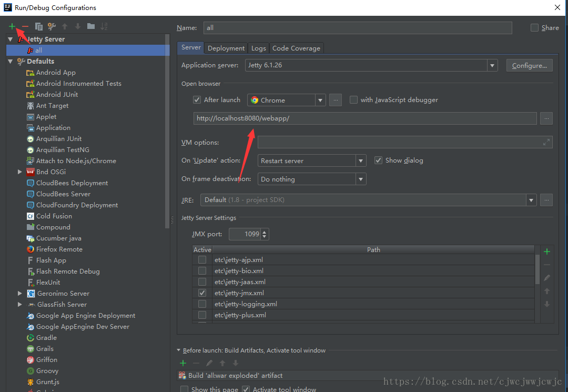Click the Sort Configurations alphabetically icon

[104, 26]
